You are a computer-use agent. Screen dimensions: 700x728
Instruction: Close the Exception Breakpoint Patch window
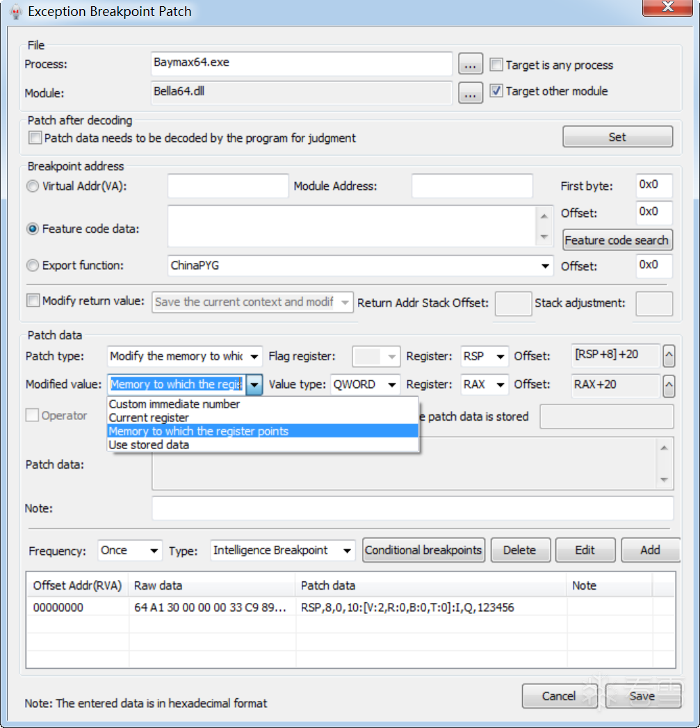click(667, 8)
